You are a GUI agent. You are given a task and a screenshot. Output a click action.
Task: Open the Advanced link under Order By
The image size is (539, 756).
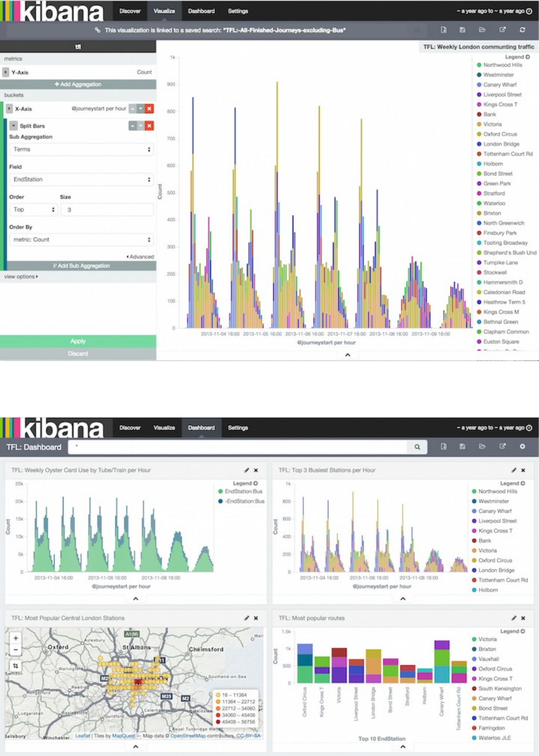(x=140, y=257)
